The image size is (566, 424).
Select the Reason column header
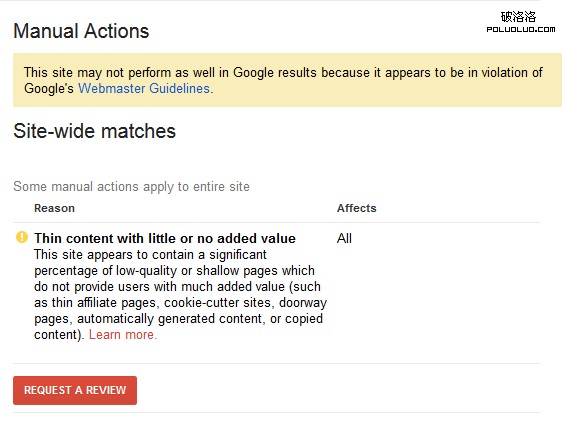pyautogui.click(x=55, y=208)
